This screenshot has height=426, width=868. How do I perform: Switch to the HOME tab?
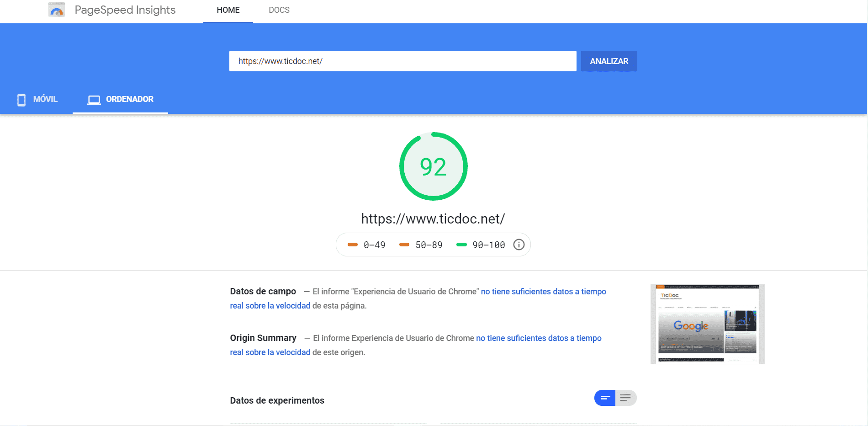228,10
